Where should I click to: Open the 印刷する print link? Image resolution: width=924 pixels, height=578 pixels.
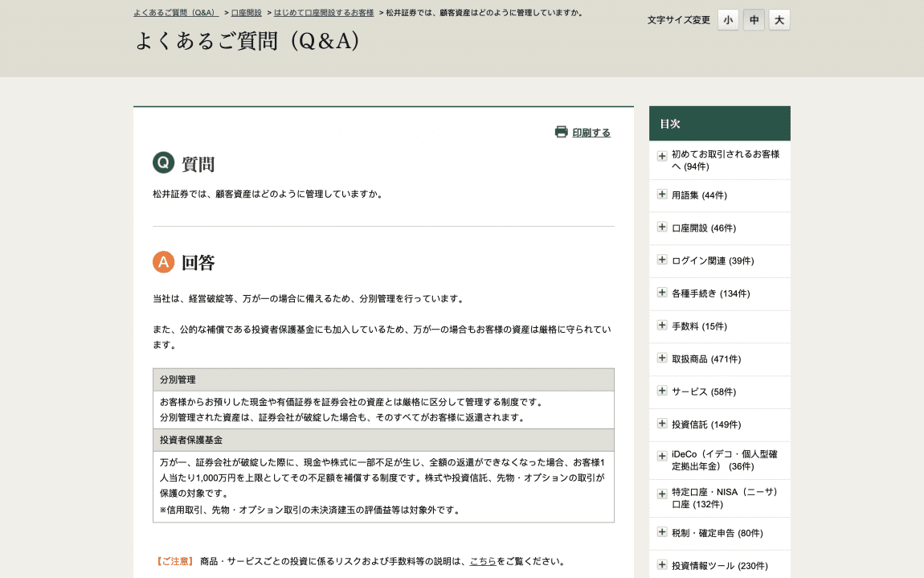591,133
